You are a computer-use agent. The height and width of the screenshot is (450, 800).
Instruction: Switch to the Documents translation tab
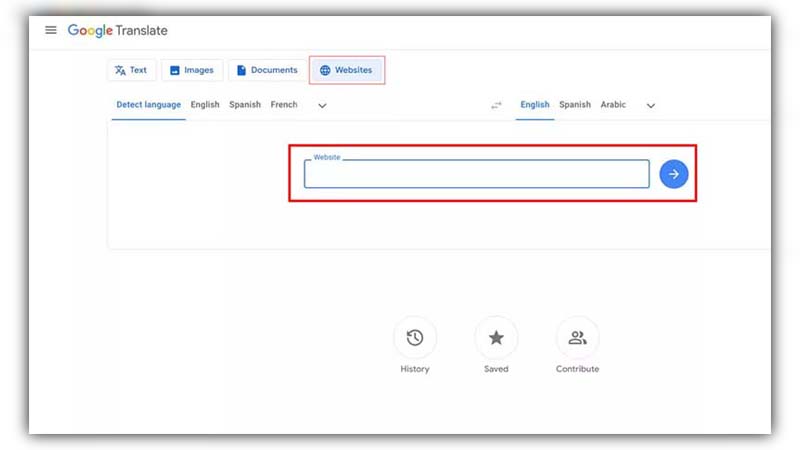[267, 70]
